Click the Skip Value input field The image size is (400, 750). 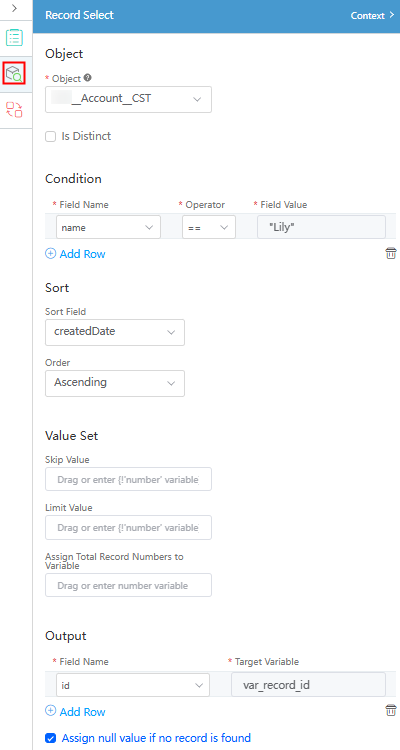128,479
